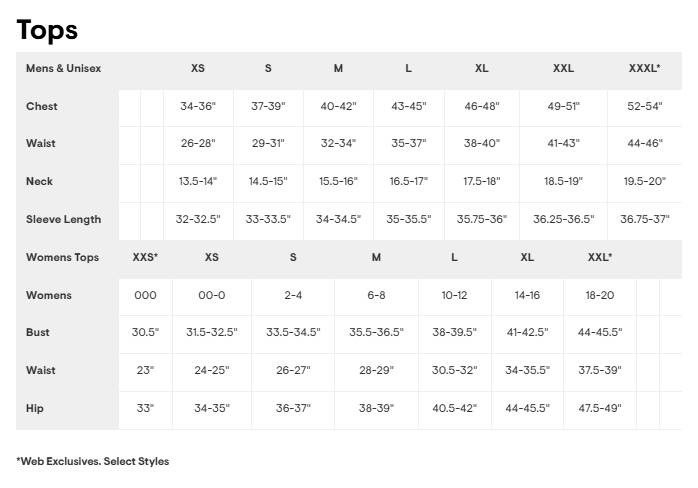Click the 23" waist measurement cell

point(145,370)
